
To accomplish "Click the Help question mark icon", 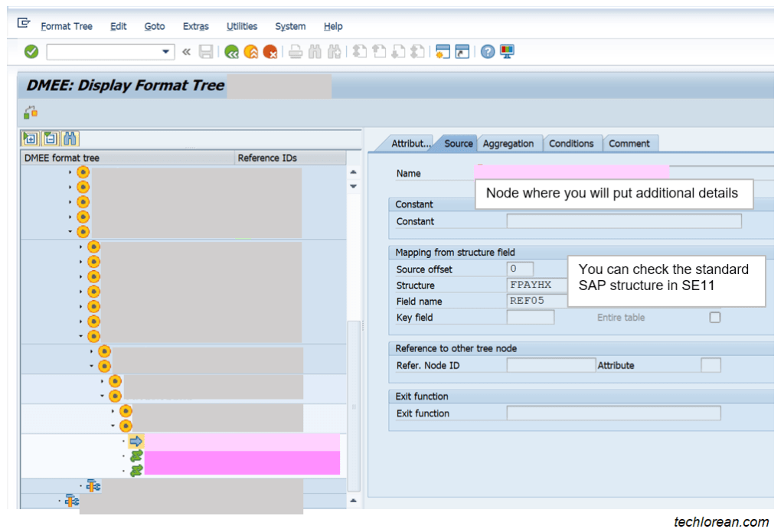I will tap(488, 51).
